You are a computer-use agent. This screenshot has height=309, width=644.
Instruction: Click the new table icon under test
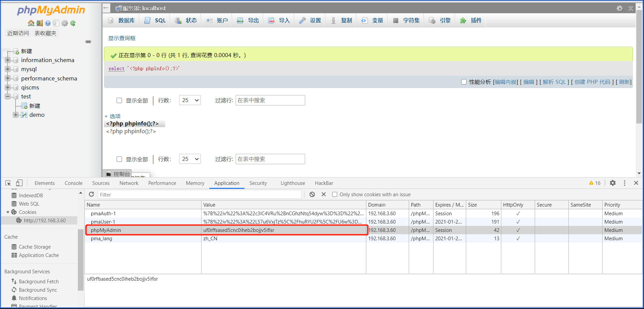24,106
